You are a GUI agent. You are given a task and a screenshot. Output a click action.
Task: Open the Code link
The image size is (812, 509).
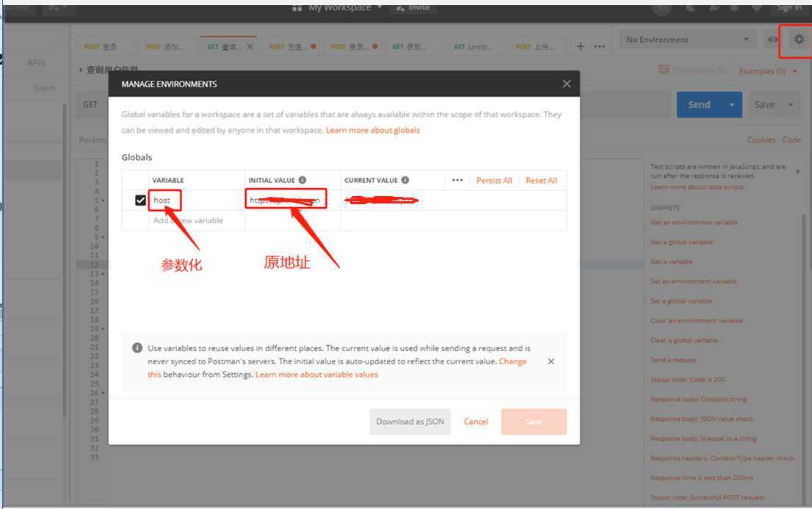point(791,140)
